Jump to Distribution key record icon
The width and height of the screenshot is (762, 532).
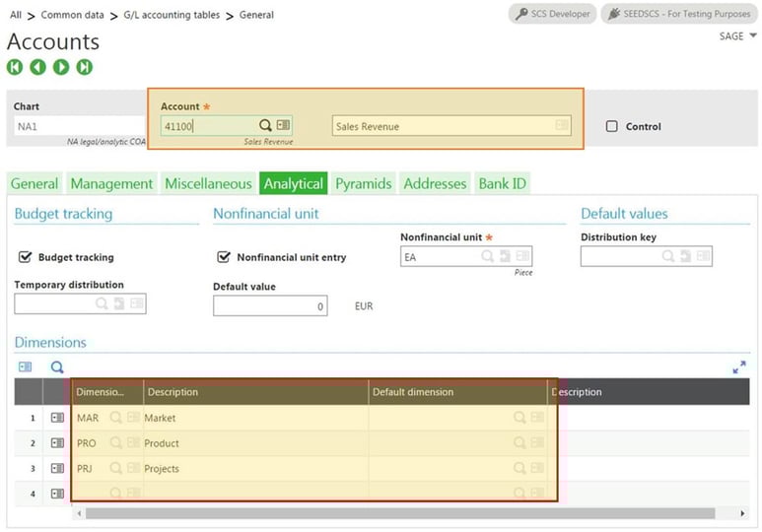pyautogui.click(x=686, y=256)
